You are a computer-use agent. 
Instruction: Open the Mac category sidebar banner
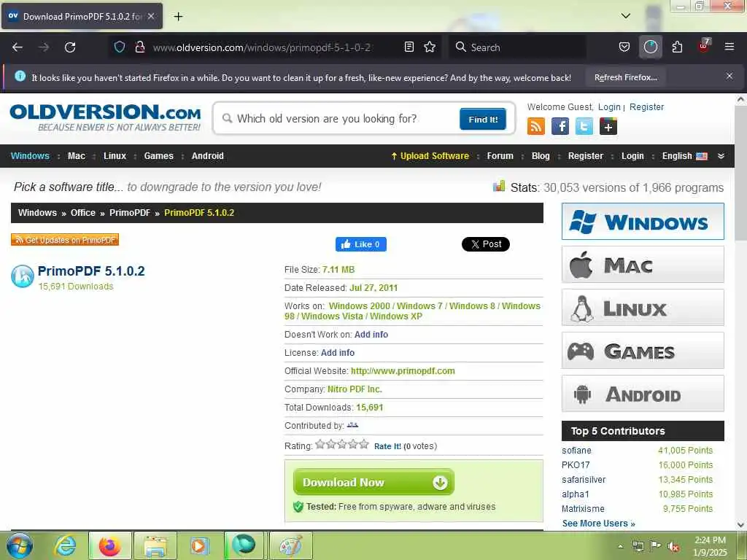643,265
